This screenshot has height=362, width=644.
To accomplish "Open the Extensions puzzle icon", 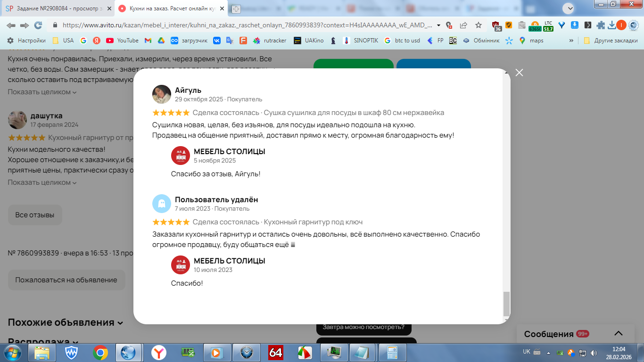I will pyautogui.click(x=601, y=25).
